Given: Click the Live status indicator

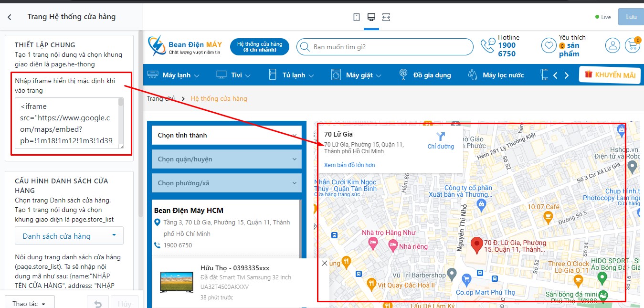Looking at the screenshot, I should [603, 17].
